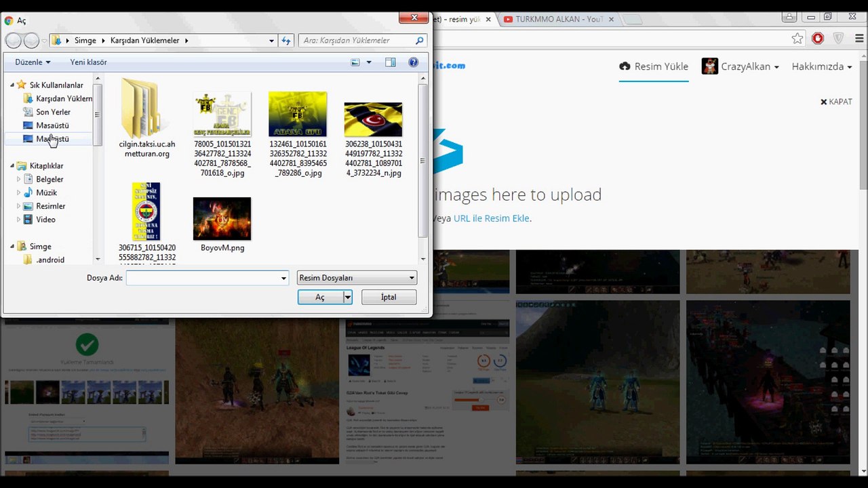Open the Aç button's split arrow
Image resolution: width=868 pixels, height=488 pixels.
point(348,298)
